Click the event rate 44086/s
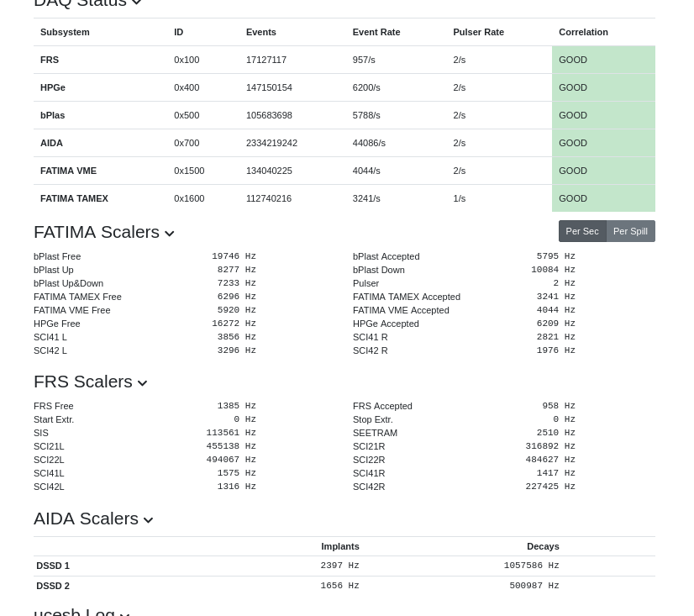This screenshot has height=616, width=694. pos(369,143)
